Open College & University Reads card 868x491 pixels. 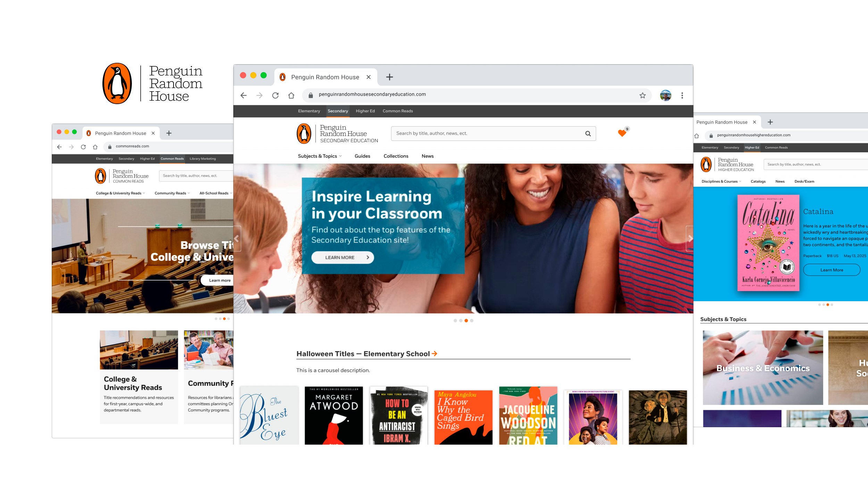tap(139, 377)
